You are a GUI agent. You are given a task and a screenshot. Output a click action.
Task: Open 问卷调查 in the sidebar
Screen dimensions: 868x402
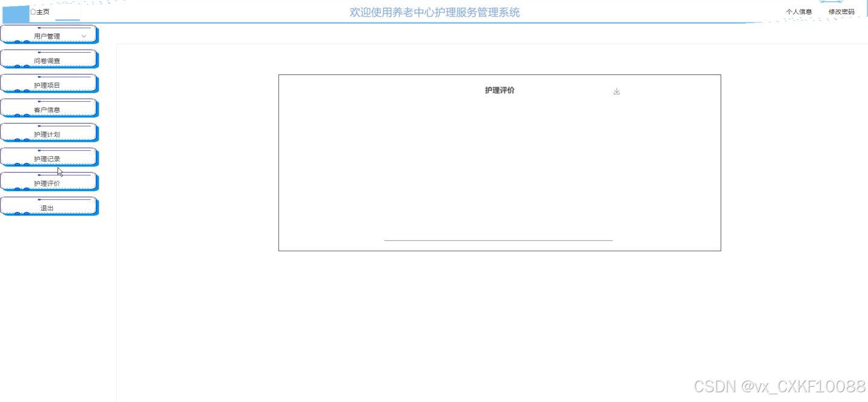48,60
